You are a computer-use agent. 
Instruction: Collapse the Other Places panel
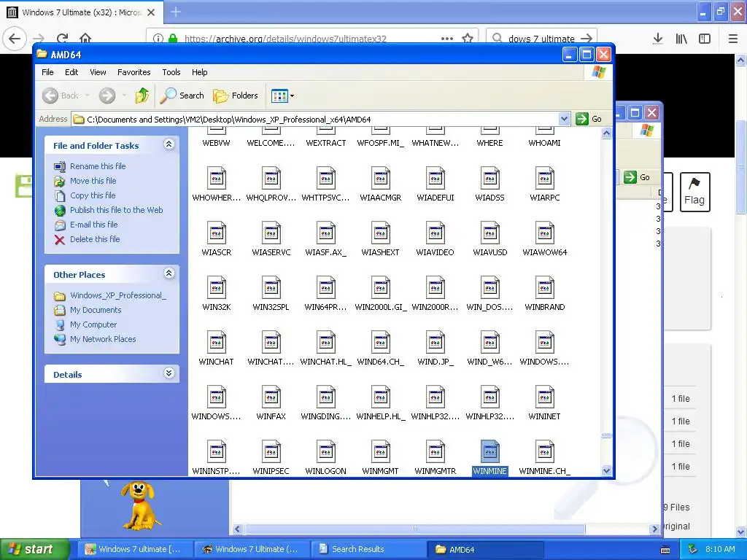tap(169, 273)
